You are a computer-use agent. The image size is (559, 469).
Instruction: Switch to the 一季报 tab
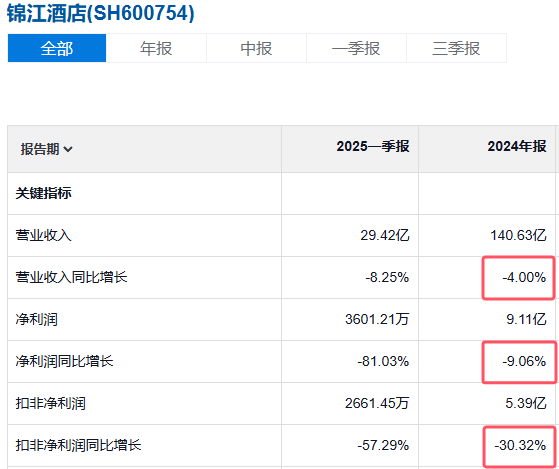(356, 48)
